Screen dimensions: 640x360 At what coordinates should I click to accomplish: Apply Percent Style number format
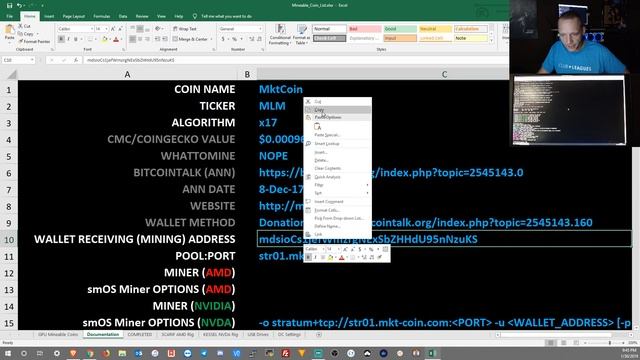pos(235,39)
